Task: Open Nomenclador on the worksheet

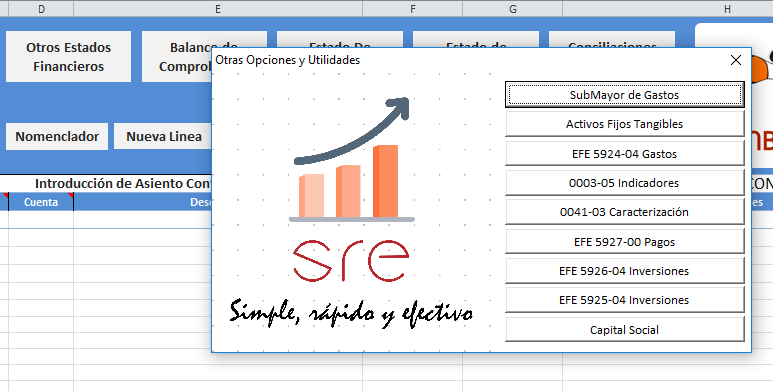Action: coord(57,137)
